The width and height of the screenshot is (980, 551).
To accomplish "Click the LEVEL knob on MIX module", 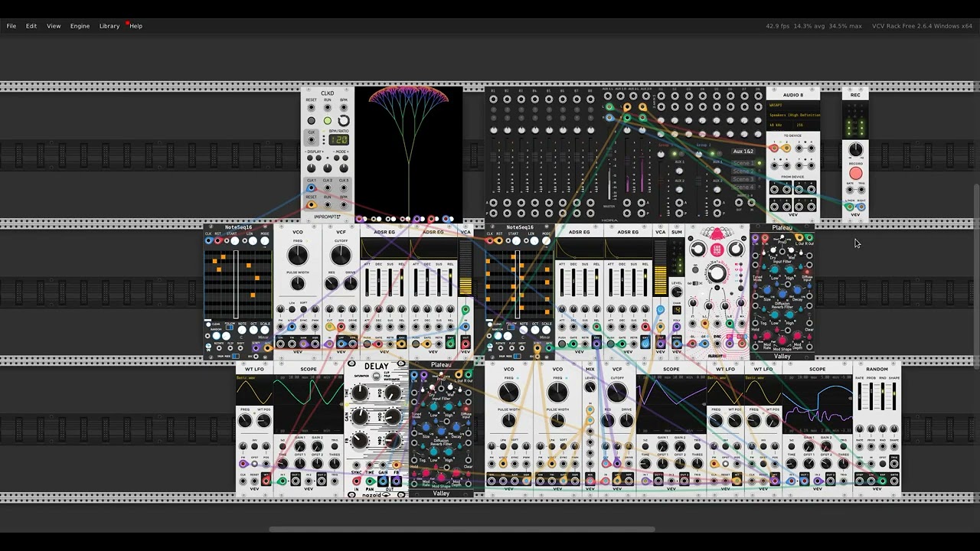I will pos(590,387).
